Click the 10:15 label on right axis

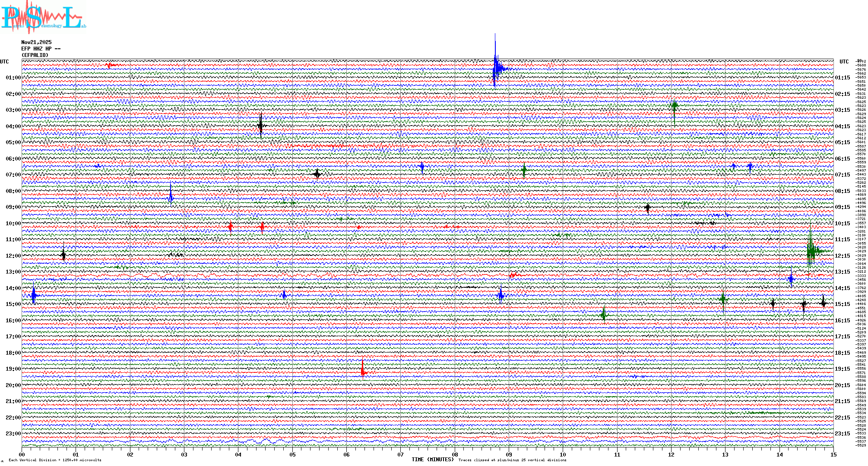[x=842, y=224]
